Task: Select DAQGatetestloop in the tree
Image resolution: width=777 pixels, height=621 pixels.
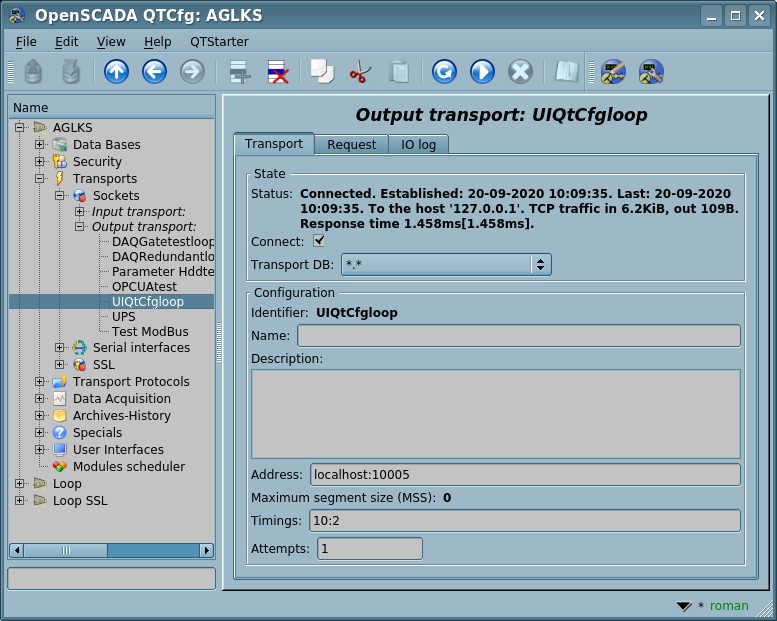Action: point(163,242)
